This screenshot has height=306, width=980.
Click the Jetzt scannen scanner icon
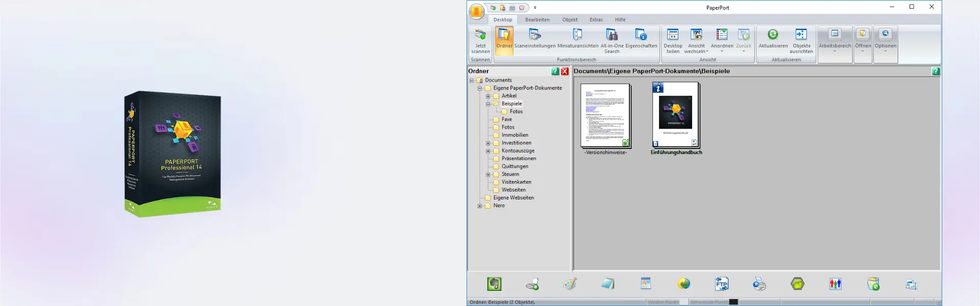point(480,35)
